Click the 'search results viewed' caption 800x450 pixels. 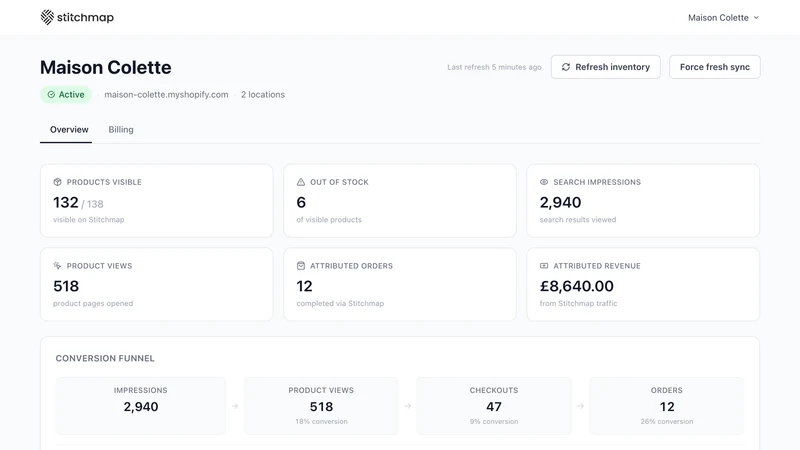(x=578, y=220)
